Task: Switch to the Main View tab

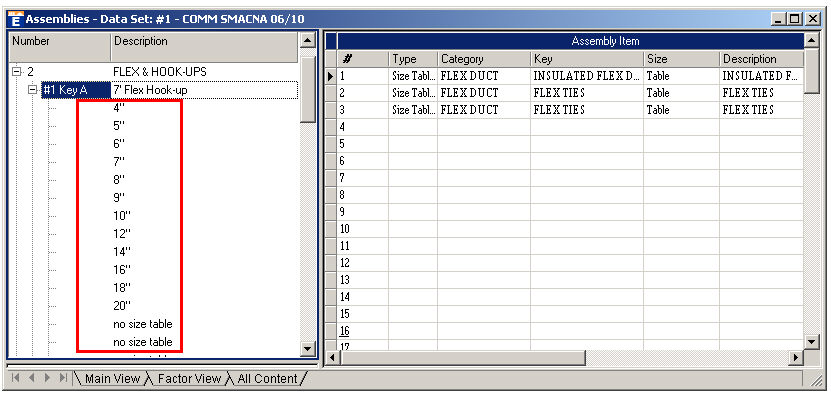Action: pyautogui.click(x=112, y=379)
